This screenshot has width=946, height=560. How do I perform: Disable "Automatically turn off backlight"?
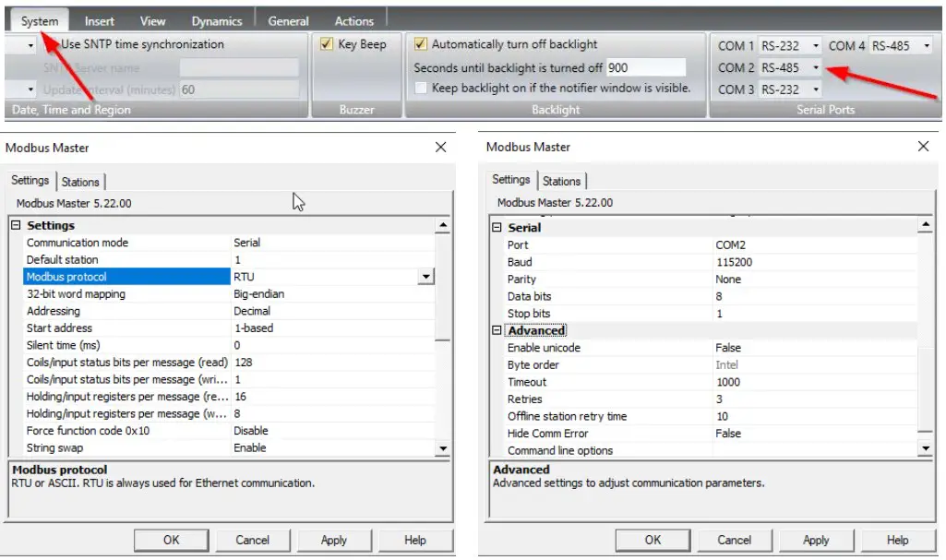click(x=422, y=43)
